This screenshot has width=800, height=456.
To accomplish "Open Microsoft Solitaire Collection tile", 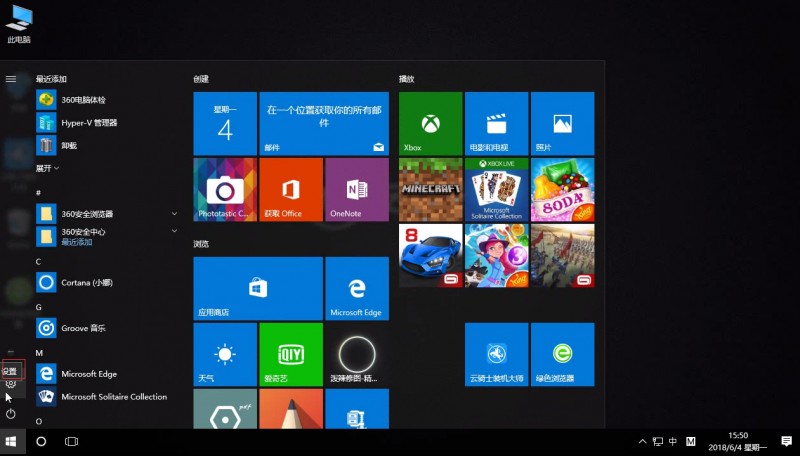I will point(496,189).
